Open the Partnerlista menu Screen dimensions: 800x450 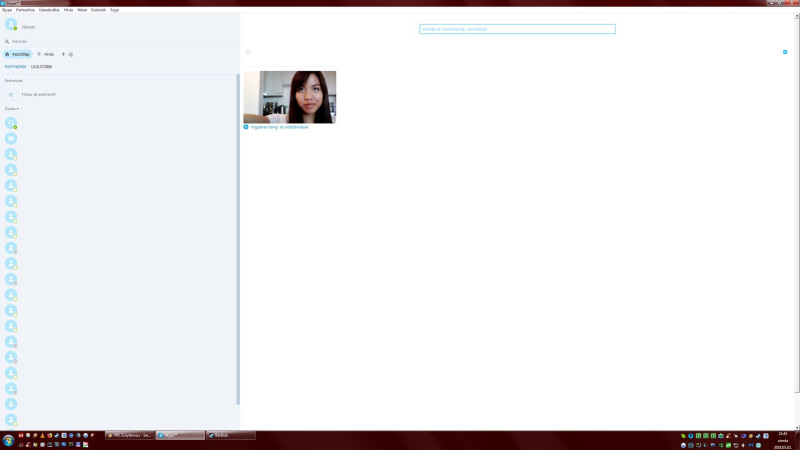pos(25,10)
